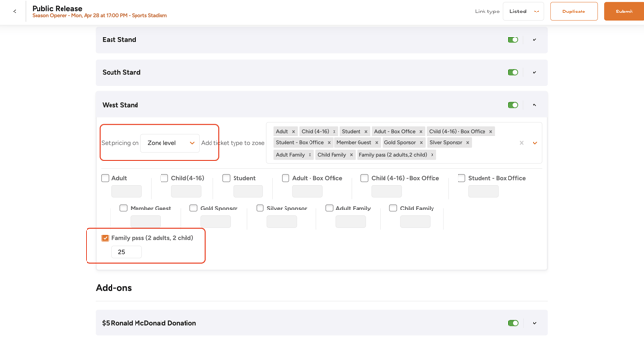This screenshot has width=644, height=346.
Task: Check the Adult Family checkbox
Action: point(329,209)
